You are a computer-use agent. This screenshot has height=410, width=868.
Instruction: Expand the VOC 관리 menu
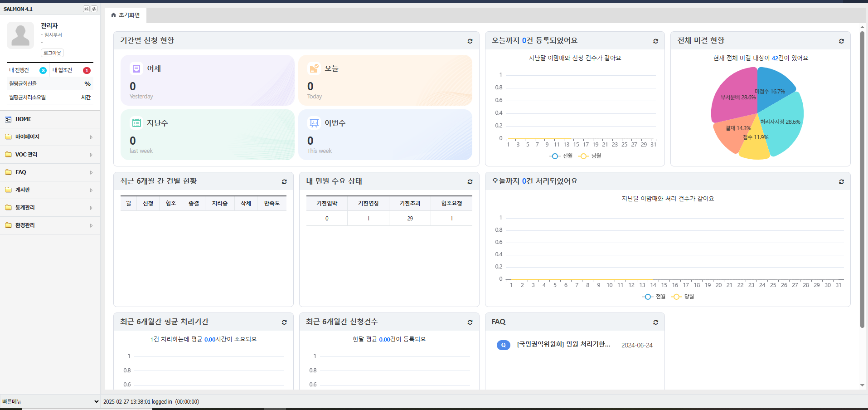[50, 155]
